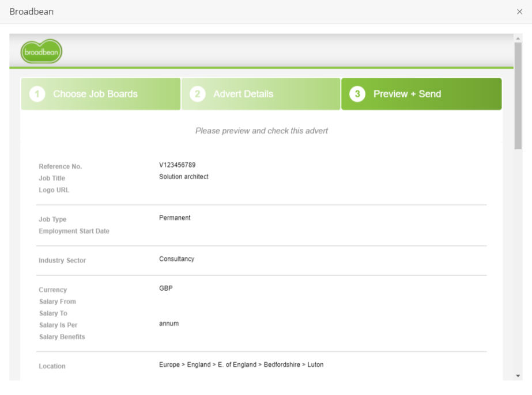Click the 'Logo URL' label
532x395 pixels.
tap(54, 190)
